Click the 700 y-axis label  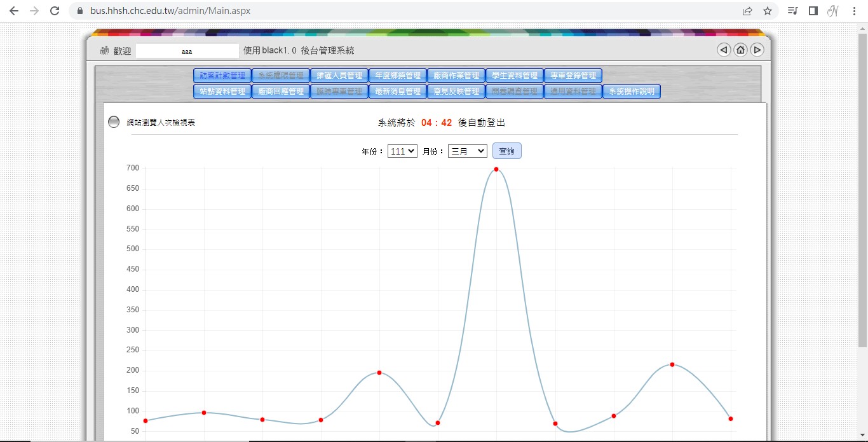pyautogui.click(x=132, y=168)
